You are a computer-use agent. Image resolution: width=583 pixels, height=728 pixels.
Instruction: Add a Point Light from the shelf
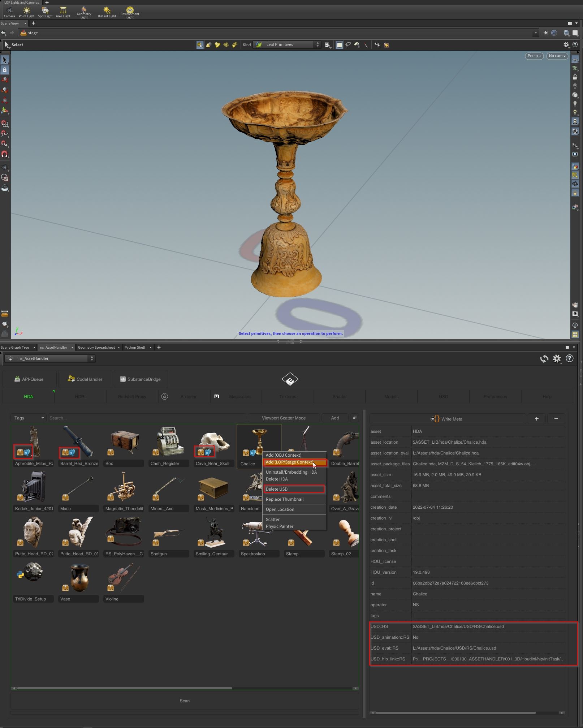point(26,12)
